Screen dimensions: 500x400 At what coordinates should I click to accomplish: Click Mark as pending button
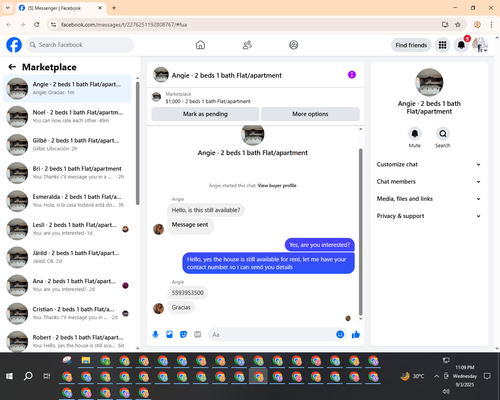pyautogui.click(x=205, y=114)
